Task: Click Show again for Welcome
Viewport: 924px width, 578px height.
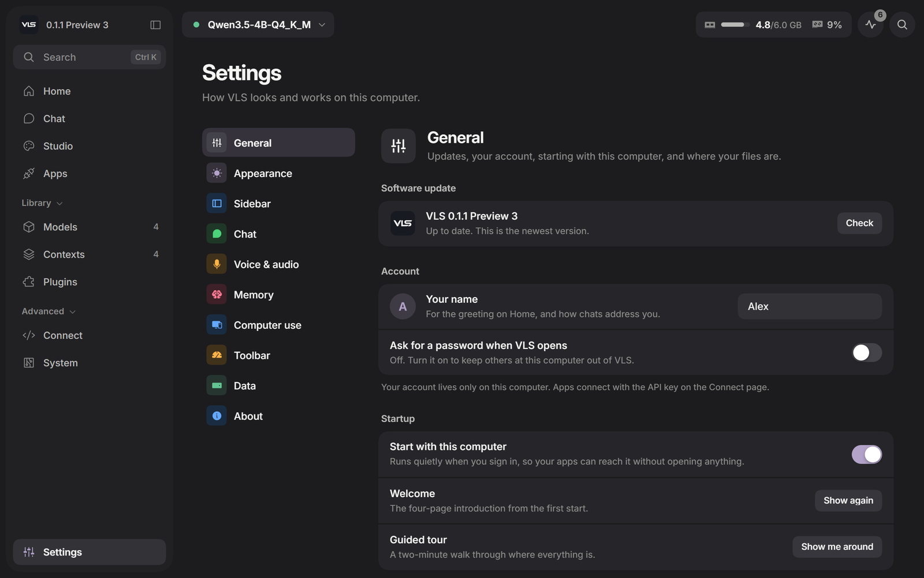Action: (x=848, y=501)
